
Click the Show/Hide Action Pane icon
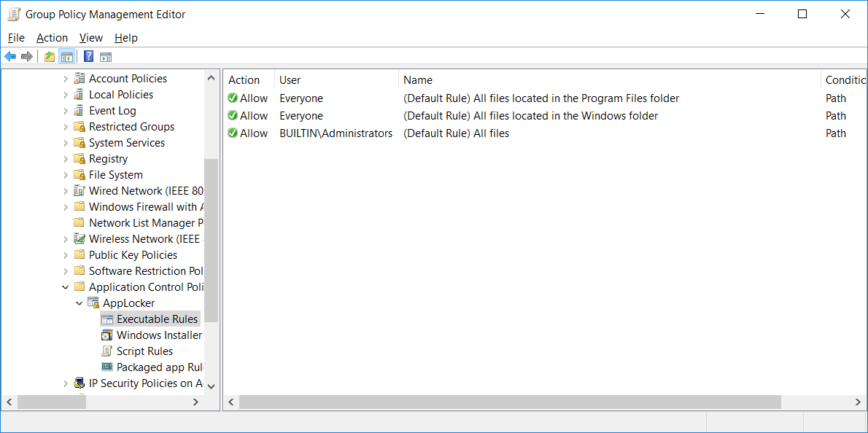pyautogui.click(x=106, y=56)
